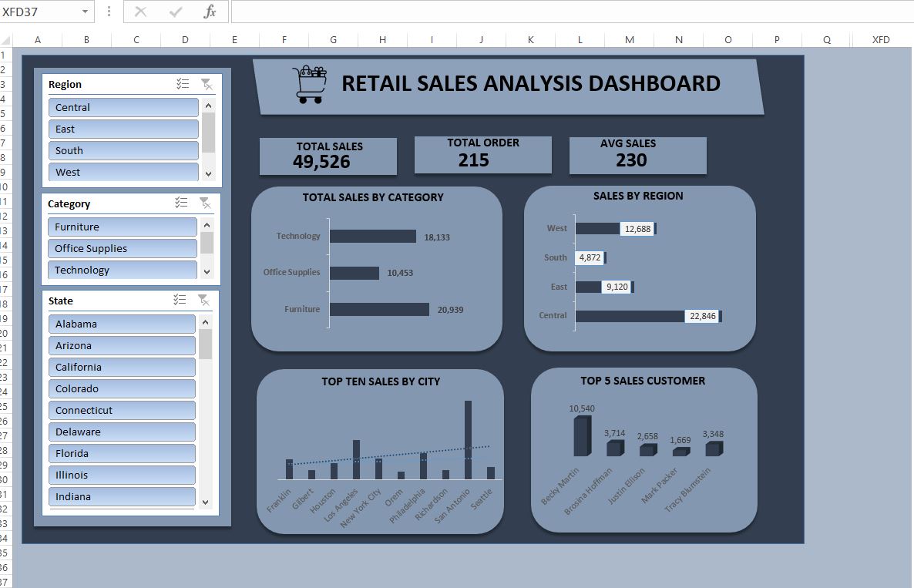
Task: Choose Office Supplies in the Category slicer
Action: [x=122, y=248]
